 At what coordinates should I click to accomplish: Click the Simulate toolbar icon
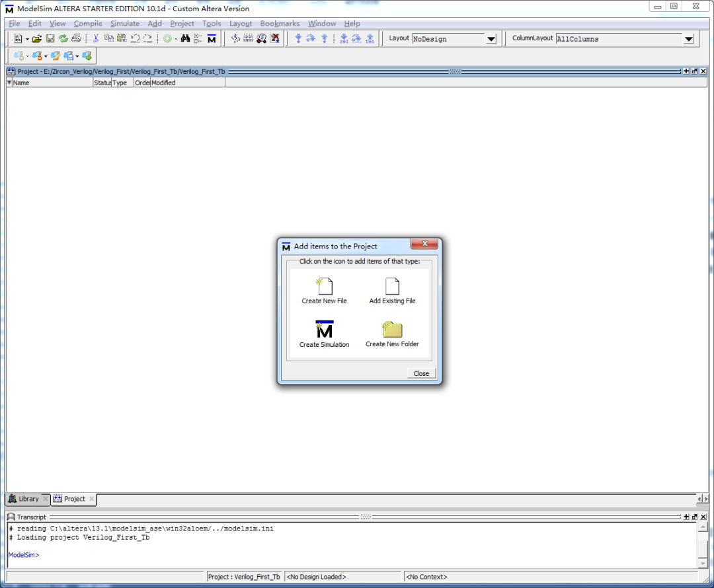[261, 39]
